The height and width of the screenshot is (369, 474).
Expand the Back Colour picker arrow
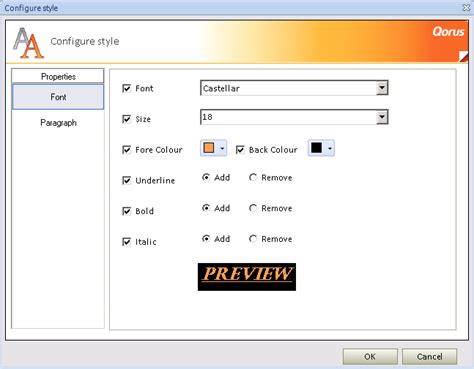(x=330, y=148)
